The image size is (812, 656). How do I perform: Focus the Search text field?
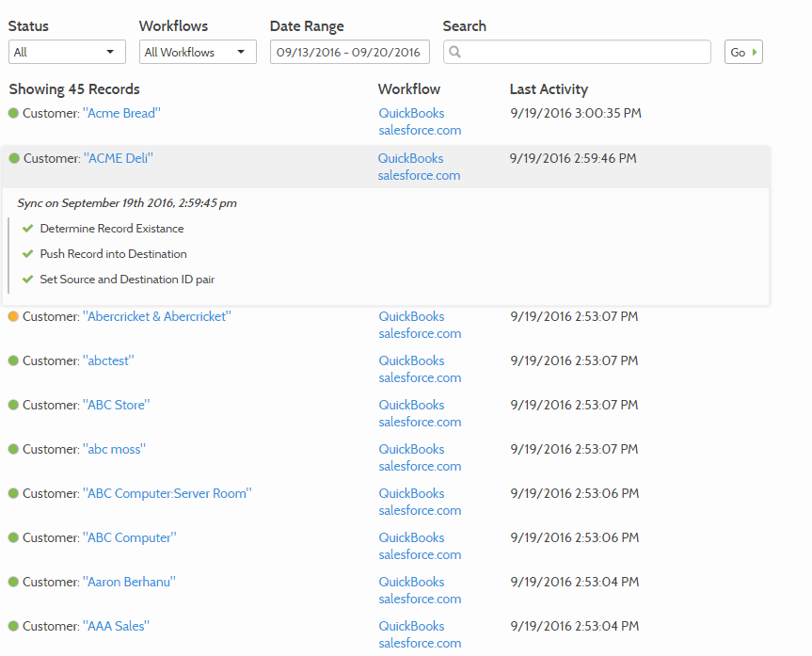pyautogui.click(x=577, y=52)
